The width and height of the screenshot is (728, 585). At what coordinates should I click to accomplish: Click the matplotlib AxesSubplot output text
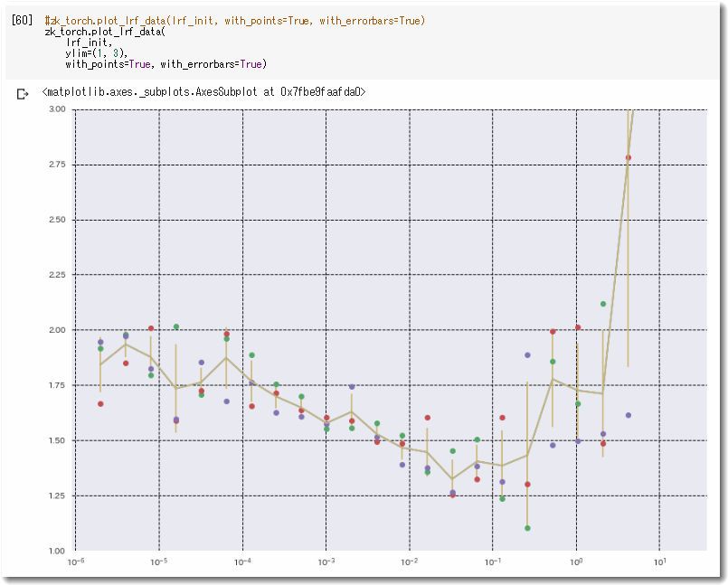click(203, 92)
